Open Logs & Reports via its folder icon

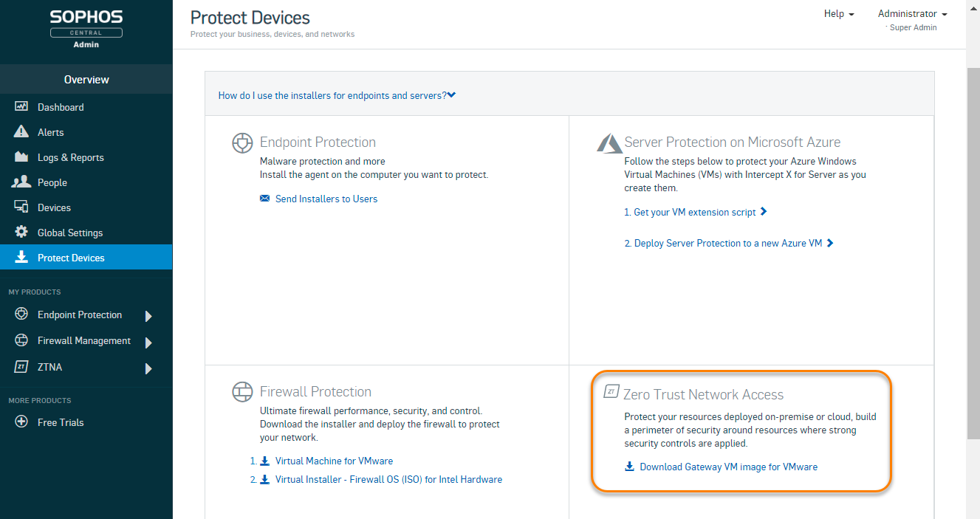click(21, 157)
